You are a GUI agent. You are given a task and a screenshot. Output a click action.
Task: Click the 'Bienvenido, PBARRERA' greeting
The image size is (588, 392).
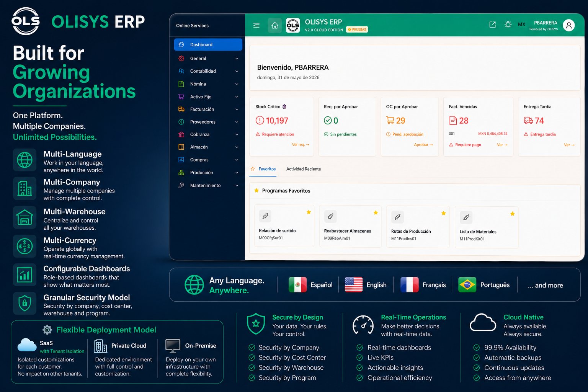click(x=293, y=67)
